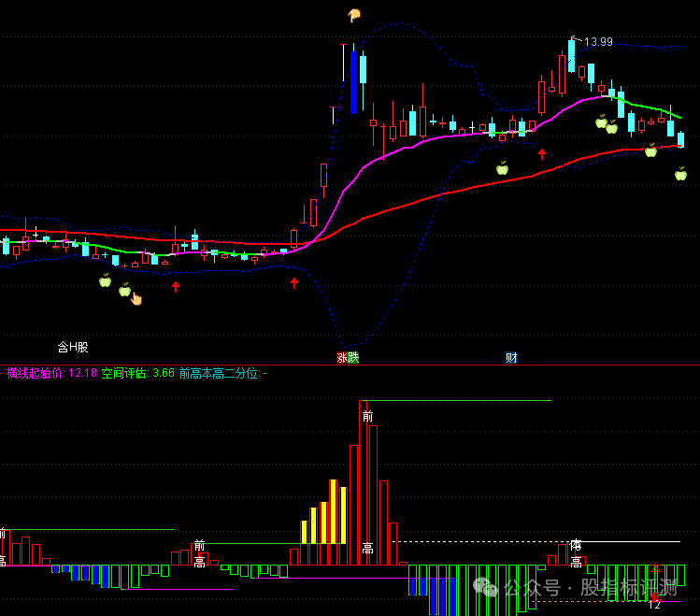Viewport: 700px width, 616px height.
Task: Select the leftmost green apple signal marker
Action: point(106,280)
